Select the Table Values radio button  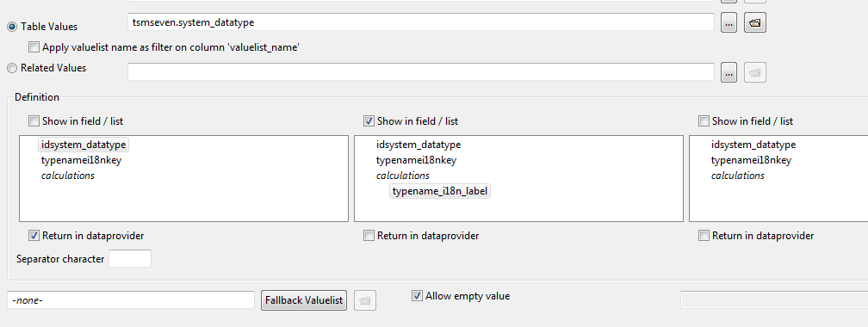click(12, 27)
